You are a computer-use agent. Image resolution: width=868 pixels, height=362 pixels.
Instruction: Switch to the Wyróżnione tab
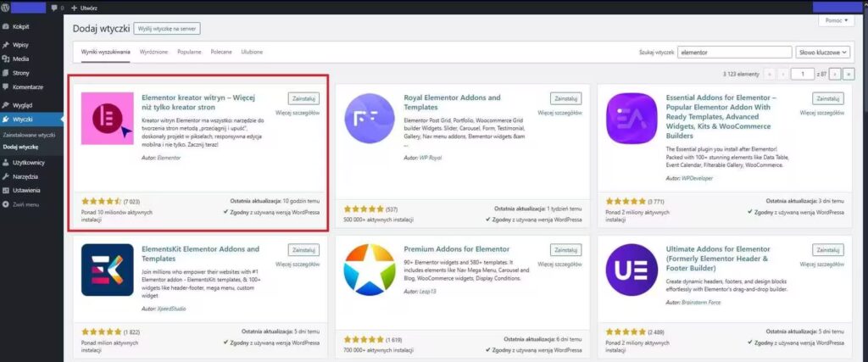tap(154, 52)
